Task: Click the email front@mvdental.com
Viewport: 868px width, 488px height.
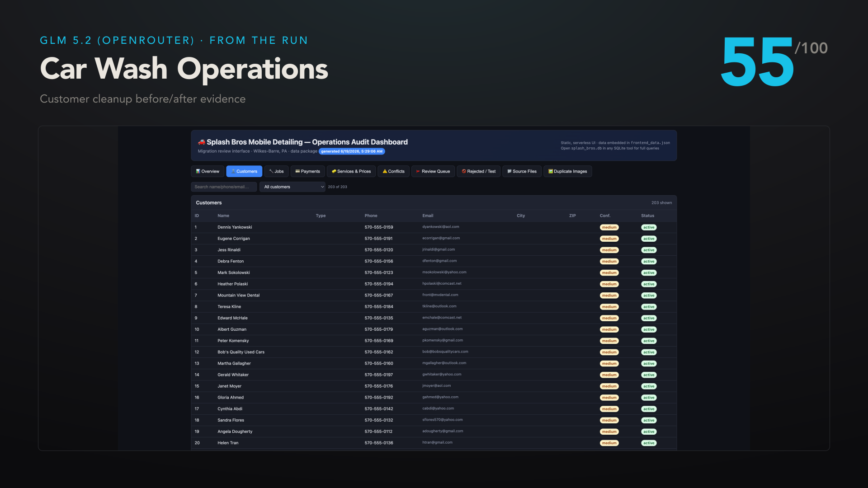Action: [x=440, y=295]
